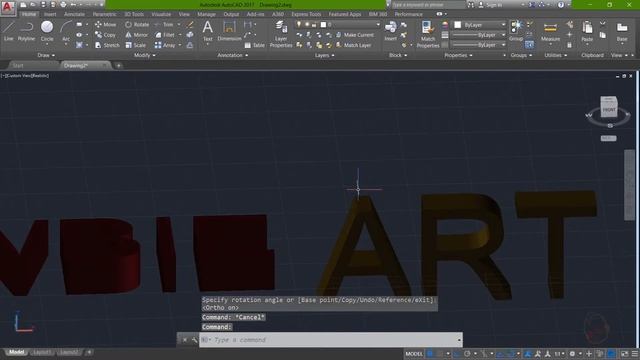This screenshot has width=640, height=360.
Task: Expand the Properties panel
Action: [x=458, y=55]
